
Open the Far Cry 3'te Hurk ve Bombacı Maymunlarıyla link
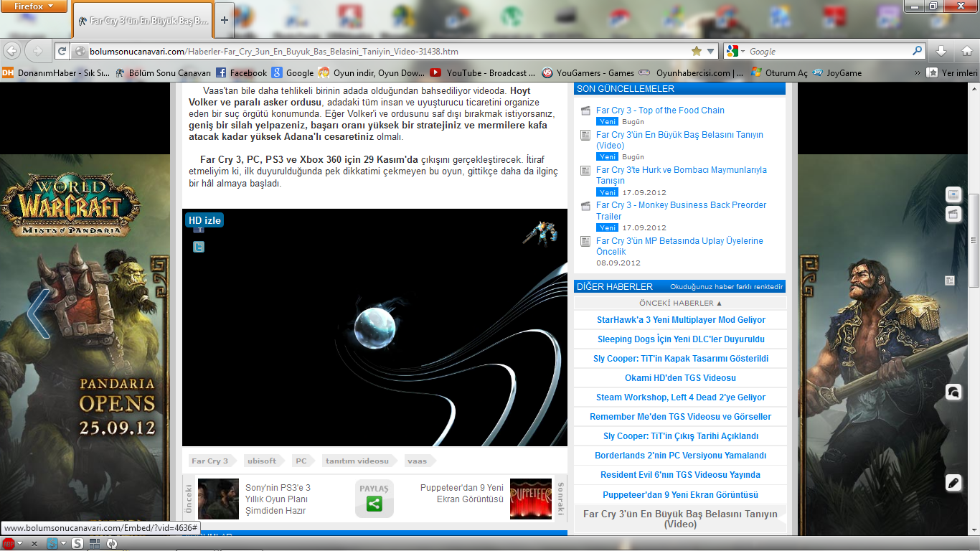tap(682, 175)
